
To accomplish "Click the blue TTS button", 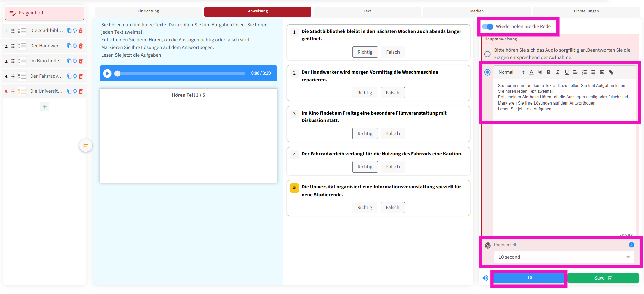I will tap(529, 278).
